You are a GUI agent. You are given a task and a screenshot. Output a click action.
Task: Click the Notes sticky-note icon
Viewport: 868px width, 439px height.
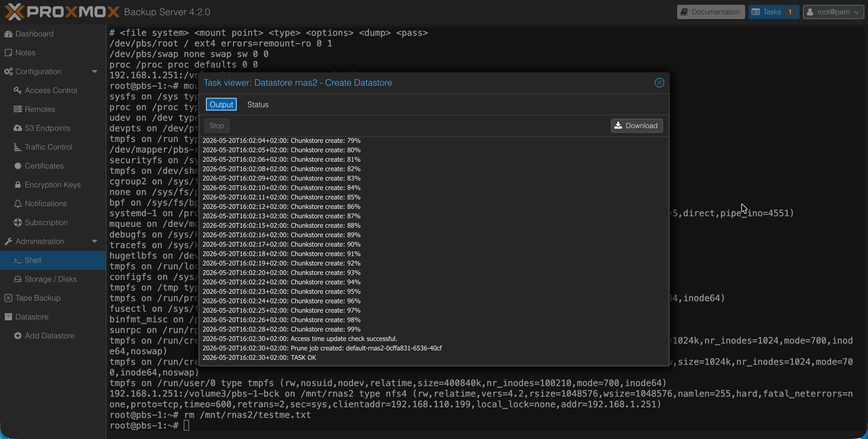[x=8, y=53]
